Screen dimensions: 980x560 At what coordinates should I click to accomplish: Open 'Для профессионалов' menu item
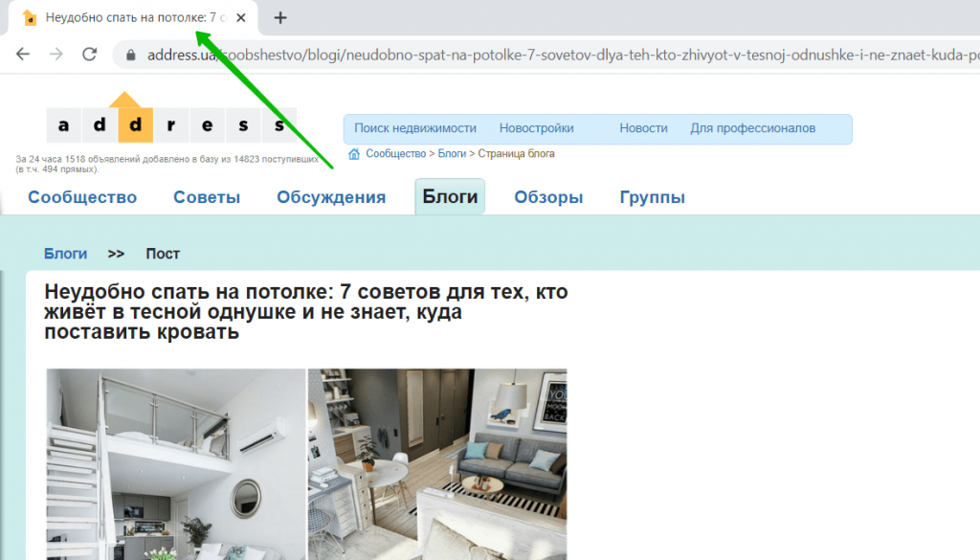(x=752, y=128)
